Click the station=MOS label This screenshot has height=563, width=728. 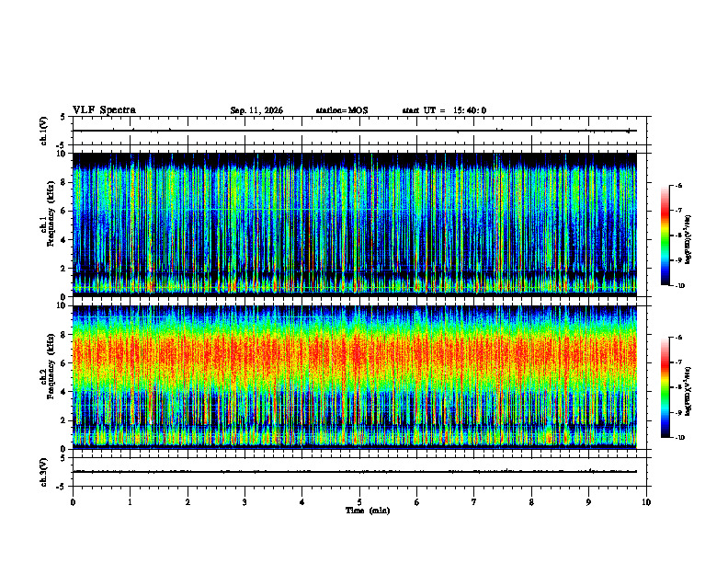tap(342, 110)
